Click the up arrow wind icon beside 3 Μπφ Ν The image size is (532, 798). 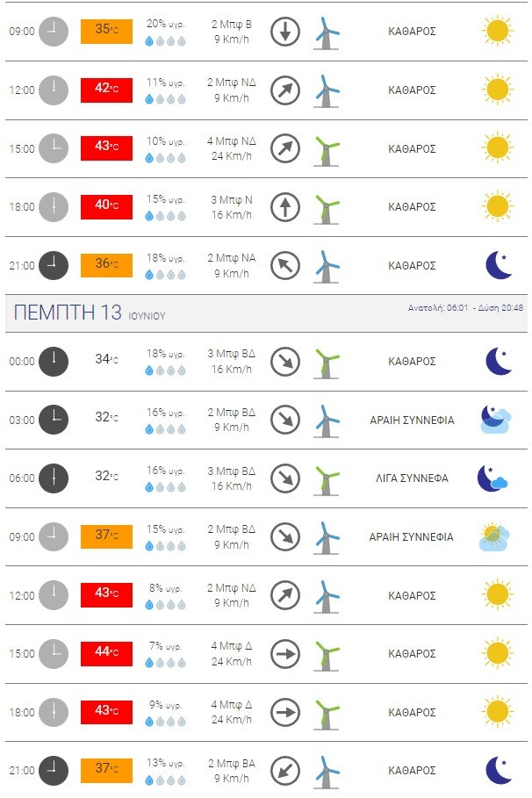(x=285, y=207)
